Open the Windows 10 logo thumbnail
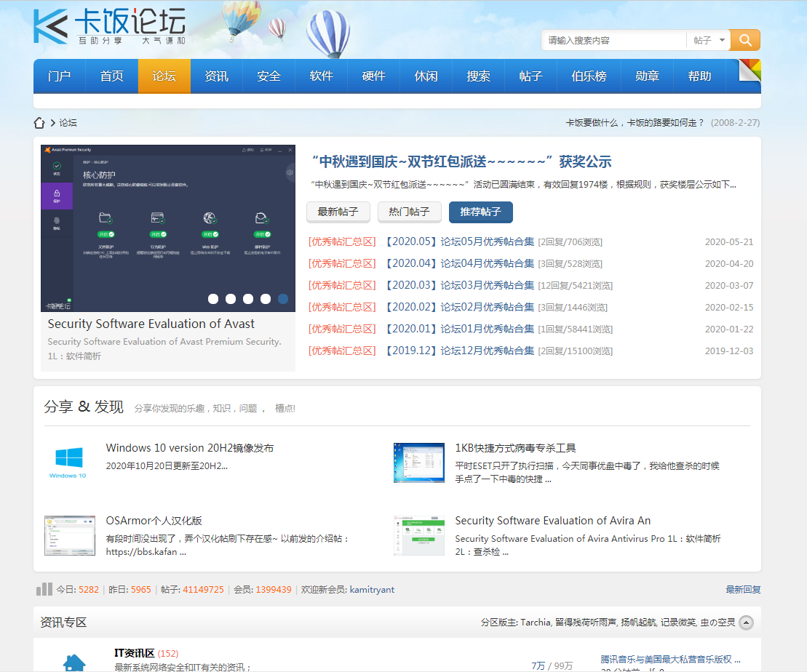Screen dimensions: 807x672 coord(68,462)
